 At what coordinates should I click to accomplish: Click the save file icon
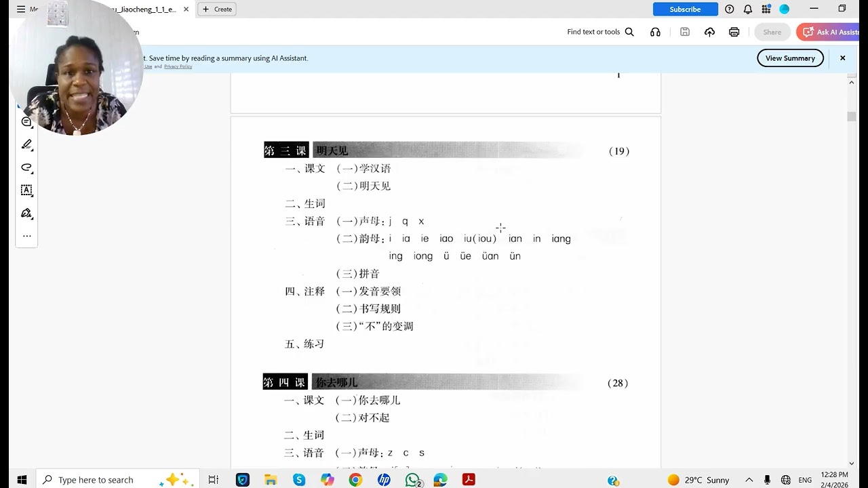tap(685, 32)
